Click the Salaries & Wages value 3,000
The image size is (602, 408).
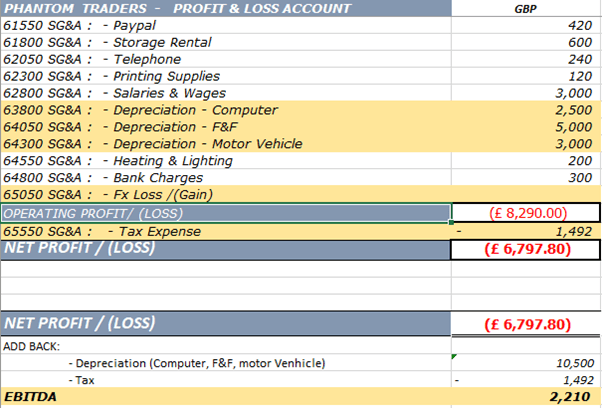(x=526, y=92)
